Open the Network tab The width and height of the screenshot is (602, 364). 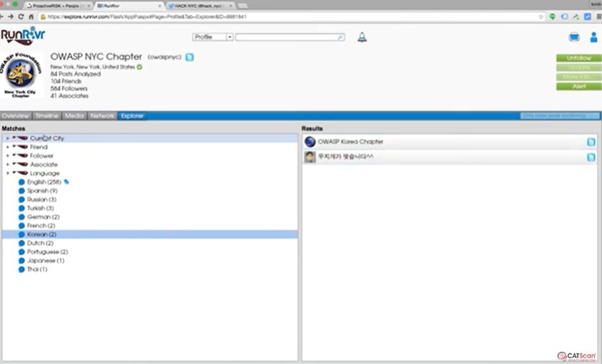102,115
